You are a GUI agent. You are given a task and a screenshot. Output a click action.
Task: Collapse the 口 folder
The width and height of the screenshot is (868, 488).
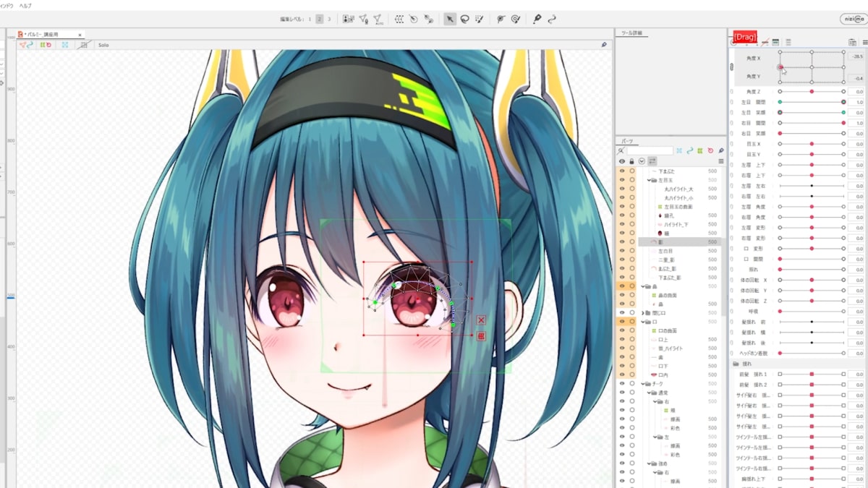pos(644,322)
